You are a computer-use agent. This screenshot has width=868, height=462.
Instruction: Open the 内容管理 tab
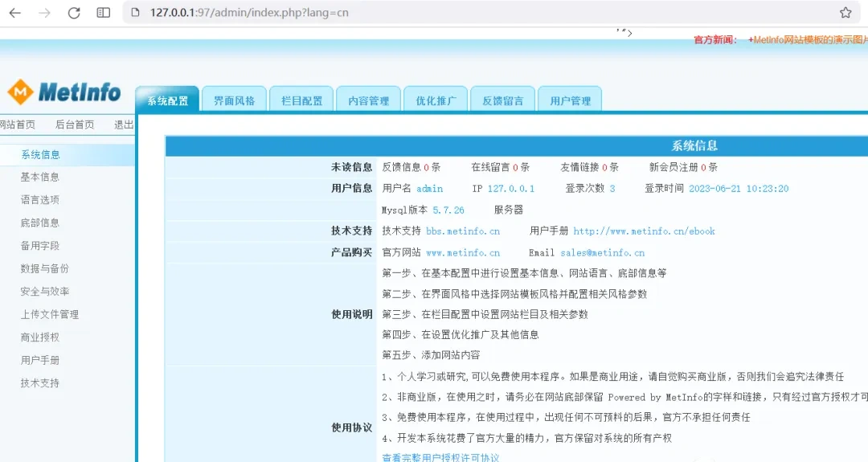coord(369,100)
